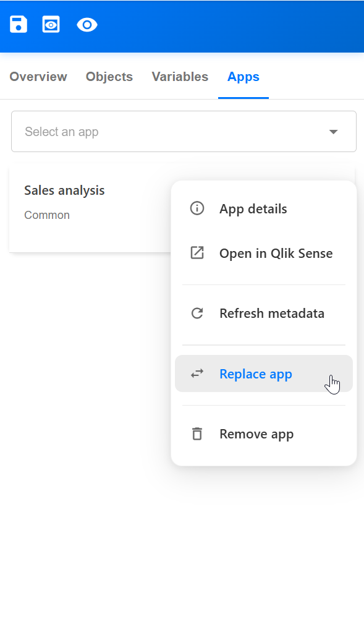The height and width of the screenshot is (640, 364).
Task: Open the Variables tab
Action: (180, 77)
